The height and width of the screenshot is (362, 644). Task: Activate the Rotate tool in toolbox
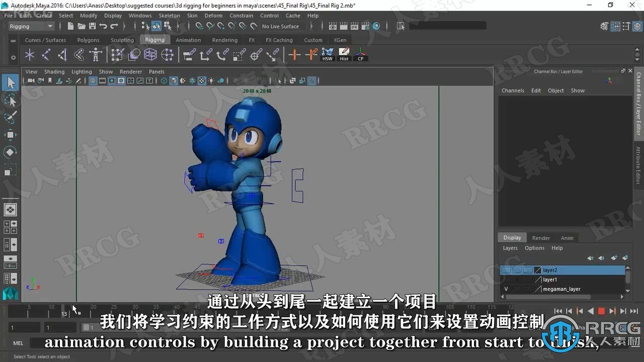(10, 152)
